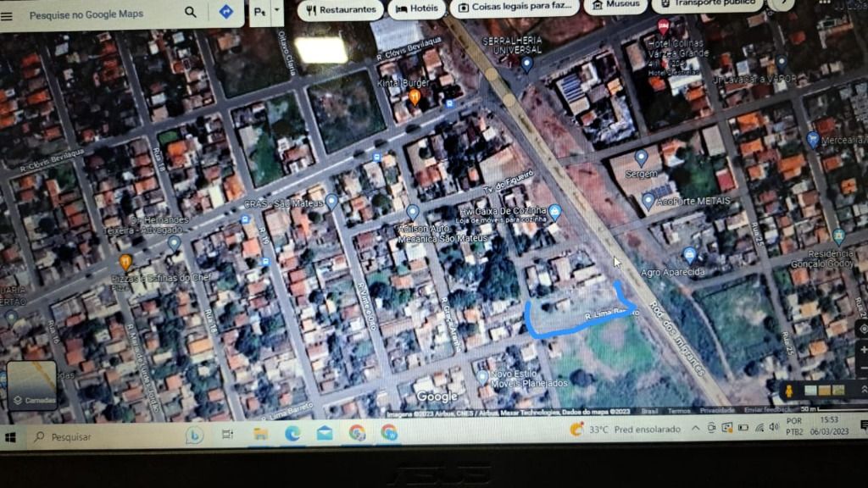
Task: Click the Kintal Burger orange pin
Action: click(x=415, y=97)
